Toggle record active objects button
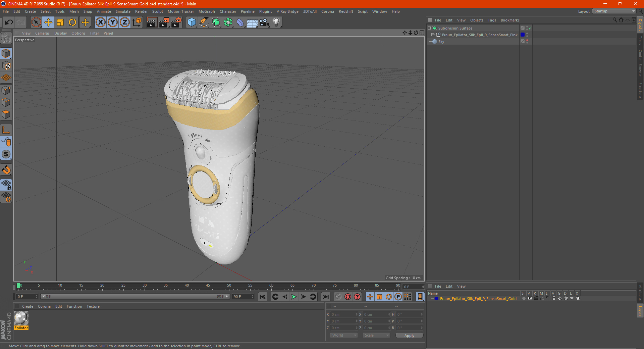This screenshot has width=644, height=349. click(x=338, y=297)
